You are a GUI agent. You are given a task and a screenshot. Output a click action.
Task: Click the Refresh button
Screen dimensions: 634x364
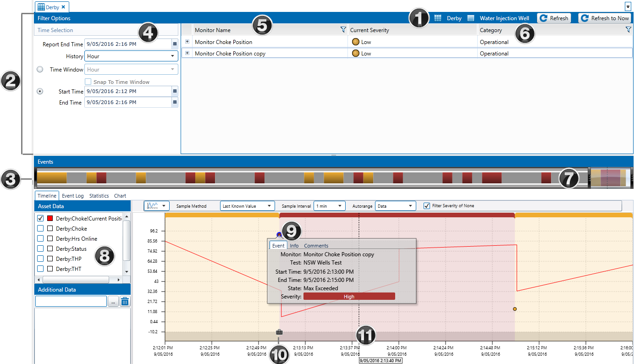tap(554, 18)
